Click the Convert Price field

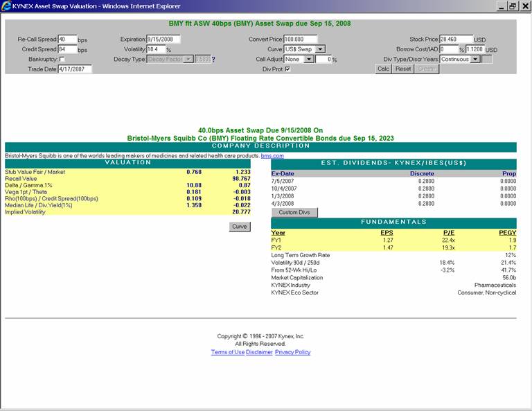301,40
